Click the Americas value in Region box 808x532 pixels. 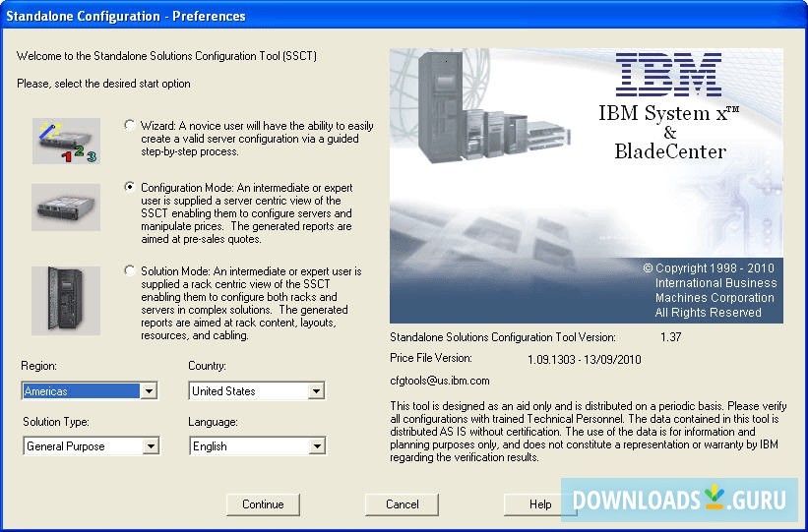[x=82, y=391]
